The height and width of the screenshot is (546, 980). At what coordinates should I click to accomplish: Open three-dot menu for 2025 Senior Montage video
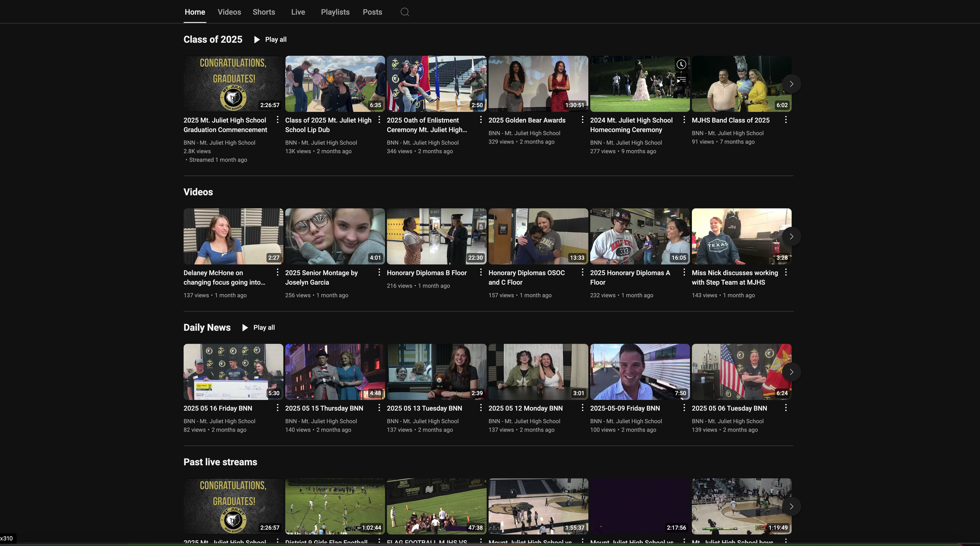[x=379, y=272]
